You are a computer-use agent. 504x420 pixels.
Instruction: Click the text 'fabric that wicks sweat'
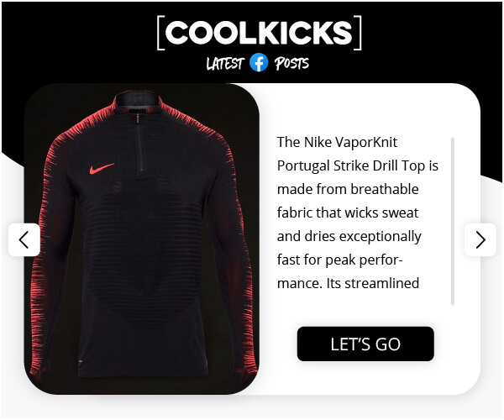tap(348, 213)
